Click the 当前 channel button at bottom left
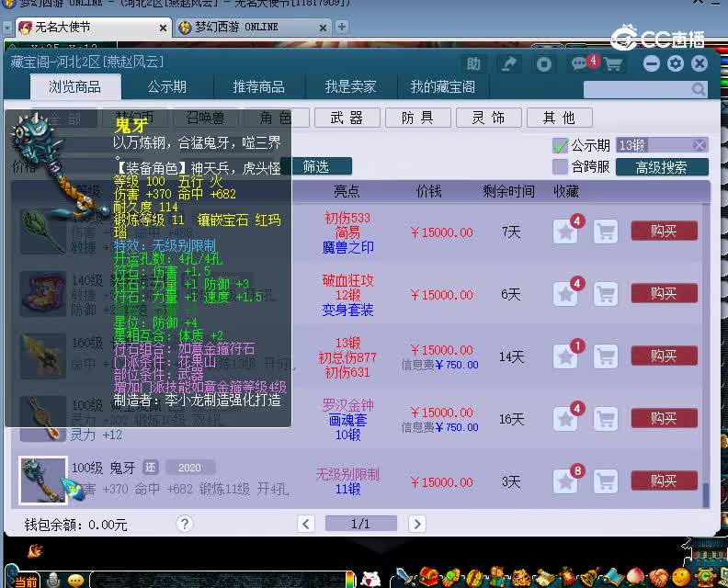This screenshot has width=728, height=588. pyautogui.click(x=26, y=581)
